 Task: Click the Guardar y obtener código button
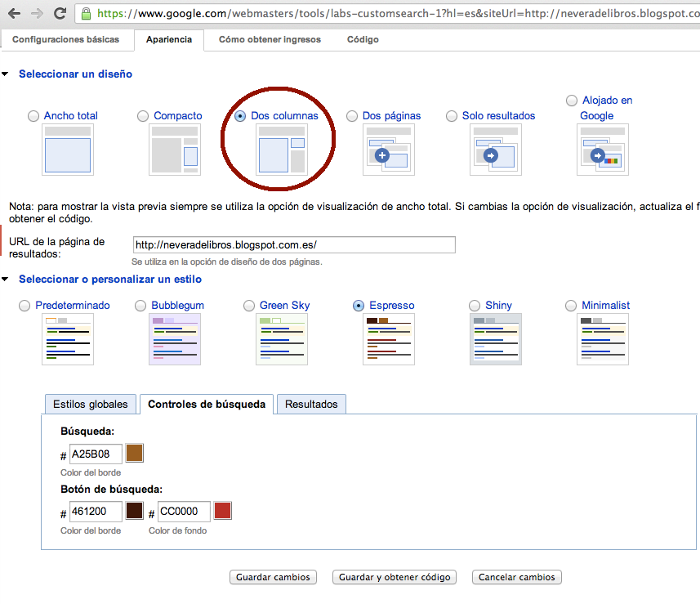pyautogui.click(x=395, y=577)
